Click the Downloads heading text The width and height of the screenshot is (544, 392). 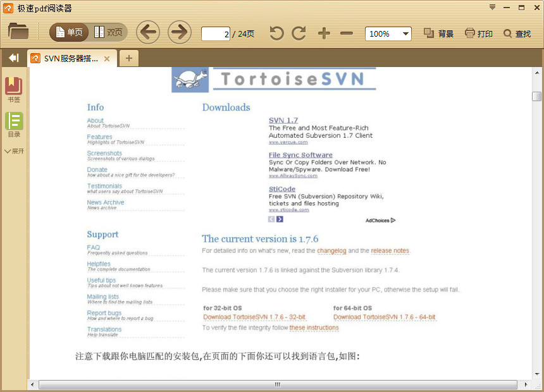pos(226,107)
